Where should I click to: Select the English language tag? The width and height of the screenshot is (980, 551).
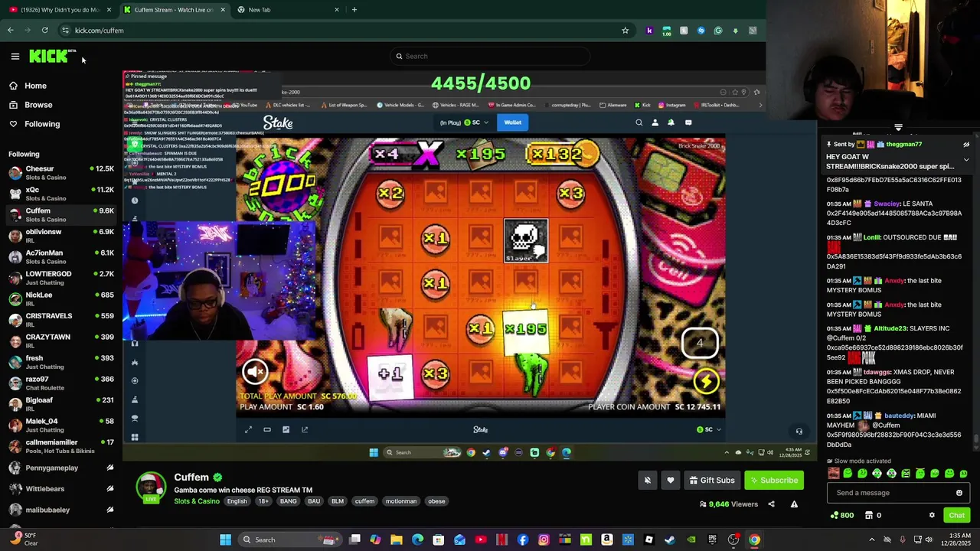click(237, 501)
